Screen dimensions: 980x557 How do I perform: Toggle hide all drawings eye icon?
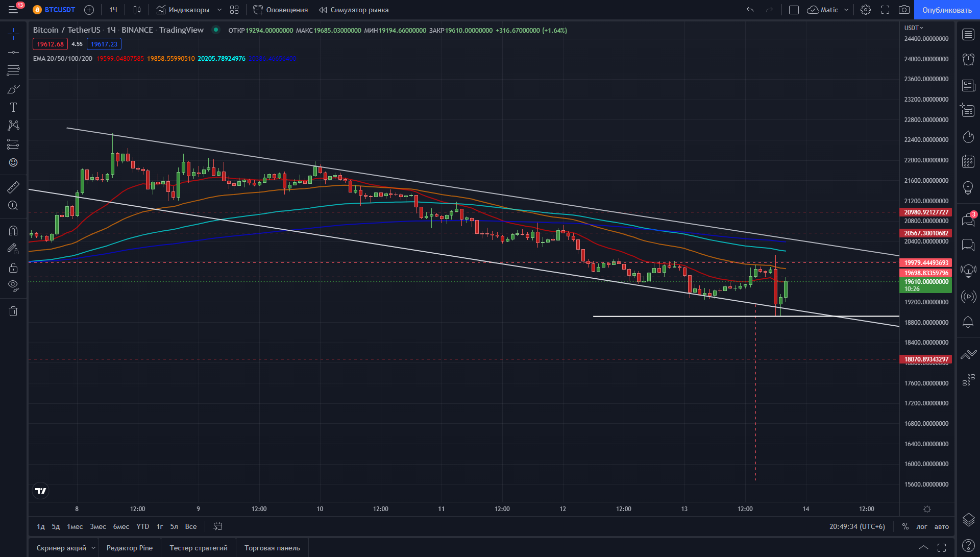[13, 285]
